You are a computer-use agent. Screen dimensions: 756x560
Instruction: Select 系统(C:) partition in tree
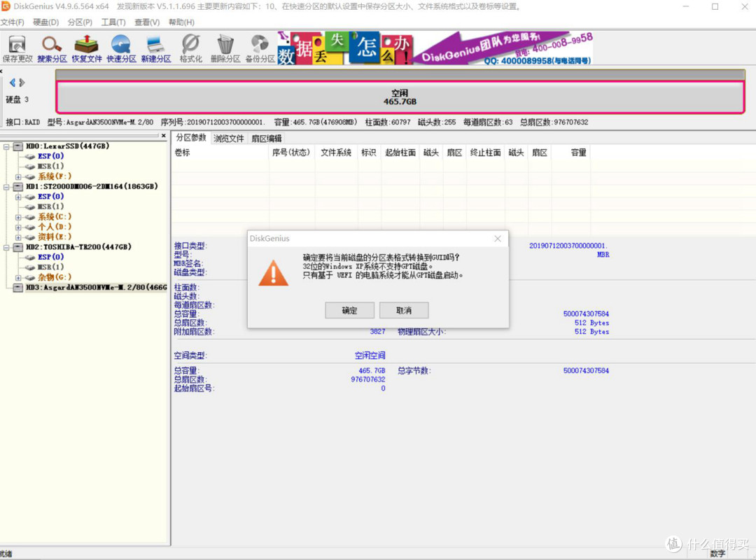click(55, 217)
